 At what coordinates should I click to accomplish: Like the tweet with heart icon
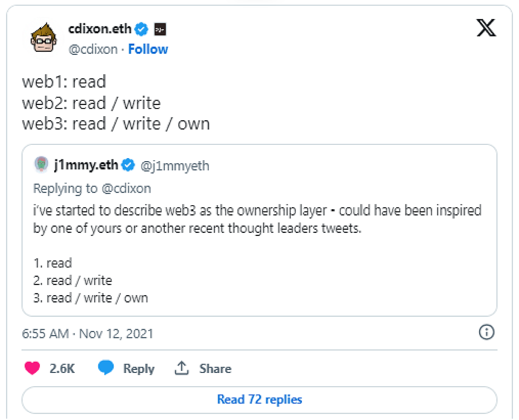tap(32, 369)
